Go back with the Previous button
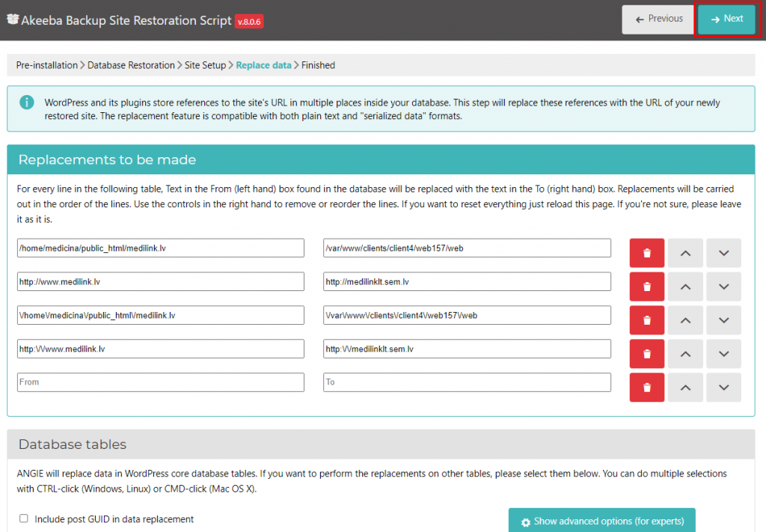The image size is (766, 532). tap(658, 19)
